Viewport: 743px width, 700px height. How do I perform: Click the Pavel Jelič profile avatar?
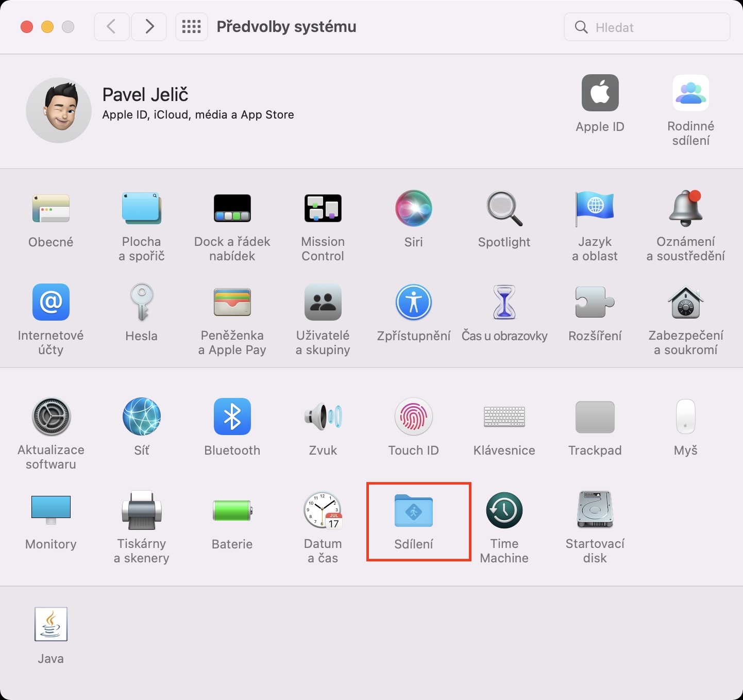tap(59, 110)
